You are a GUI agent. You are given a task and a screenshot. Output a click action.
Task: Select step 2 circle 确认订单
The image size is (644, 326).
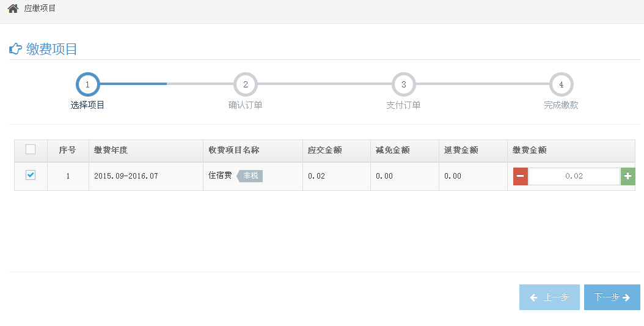tap(246, 84)
